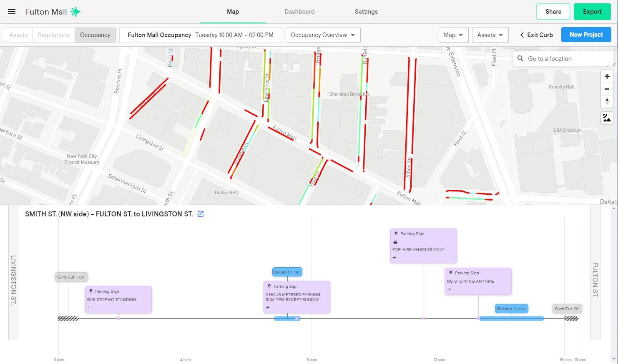Screen dimensions: 618x364
Task: Click the search magnifier icon
Action: click(520, 58)
